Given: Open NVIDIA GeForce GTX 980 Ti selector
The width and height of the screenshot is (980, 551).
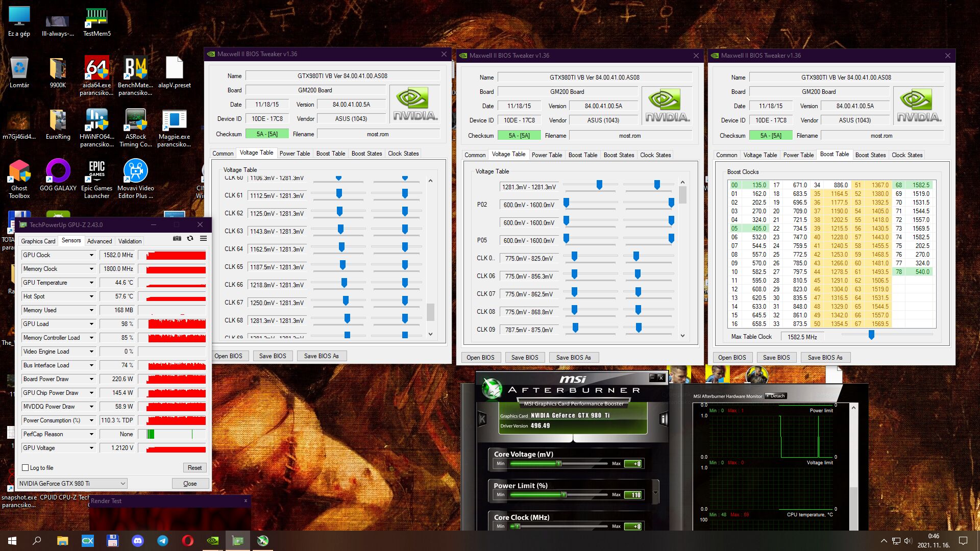Looking at the screenshot, I should (72, 483).
